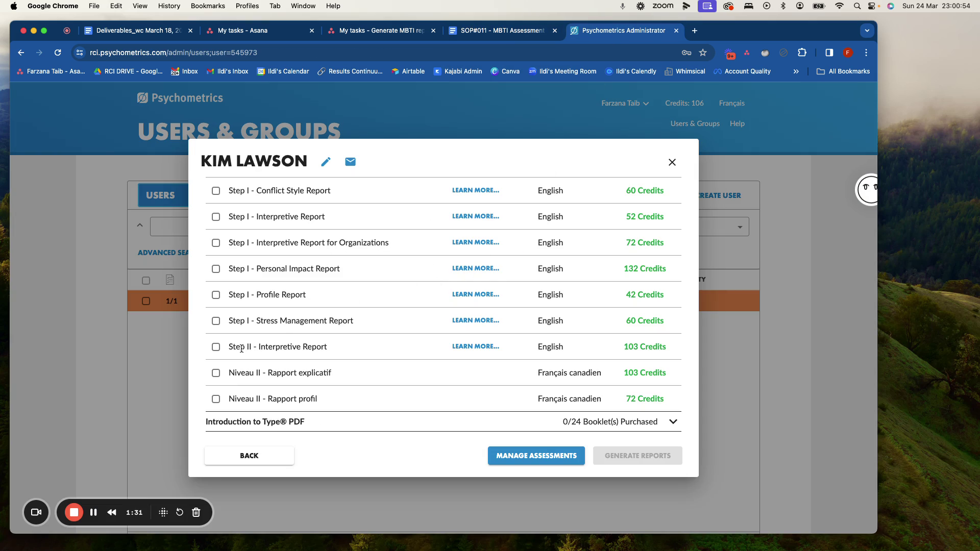Click the camera toggle in recorder

36,512
